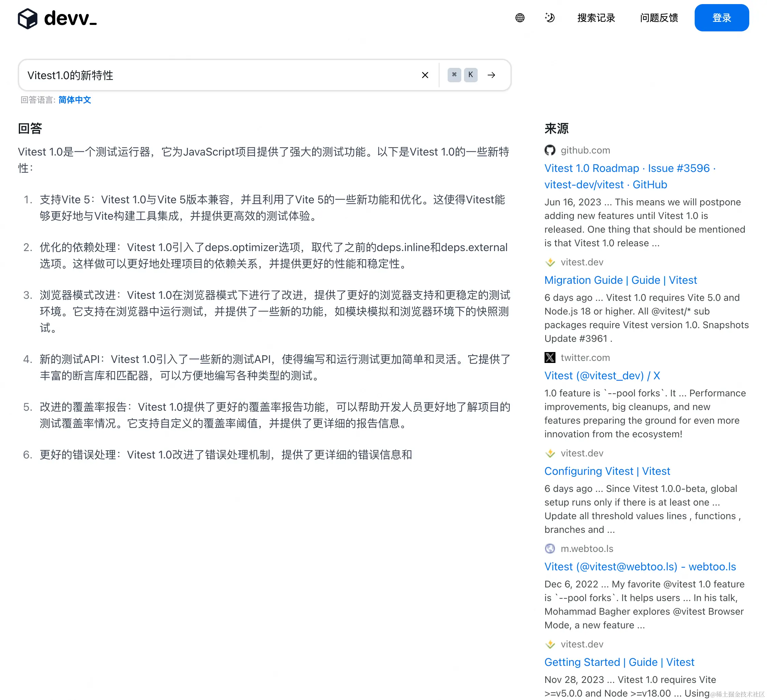
Task: Toggle dark mode with the moon icon
Action: click(549, 18)
